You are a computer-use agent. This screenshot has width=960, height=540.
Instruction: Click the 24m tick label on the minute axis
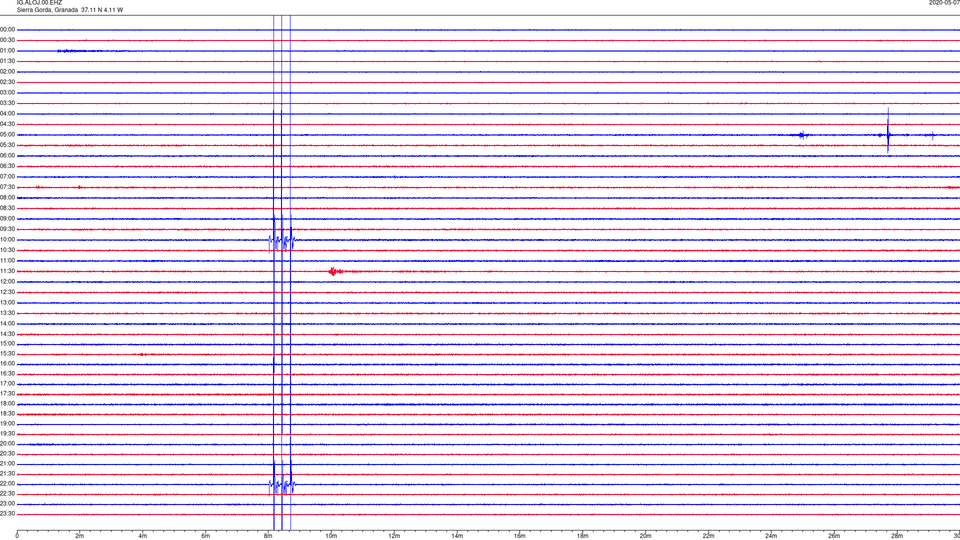pyautogui.click(x=771, y=536)
